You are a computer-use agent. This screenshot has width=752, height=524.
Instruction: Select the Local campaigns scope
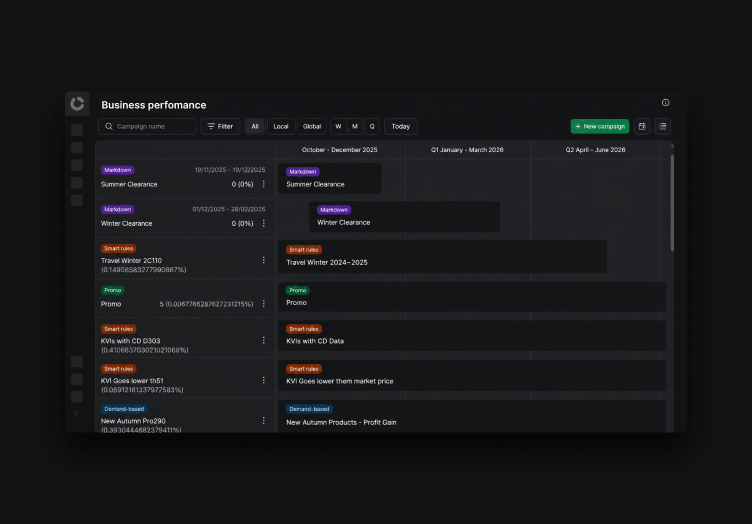tap(281, 127)
